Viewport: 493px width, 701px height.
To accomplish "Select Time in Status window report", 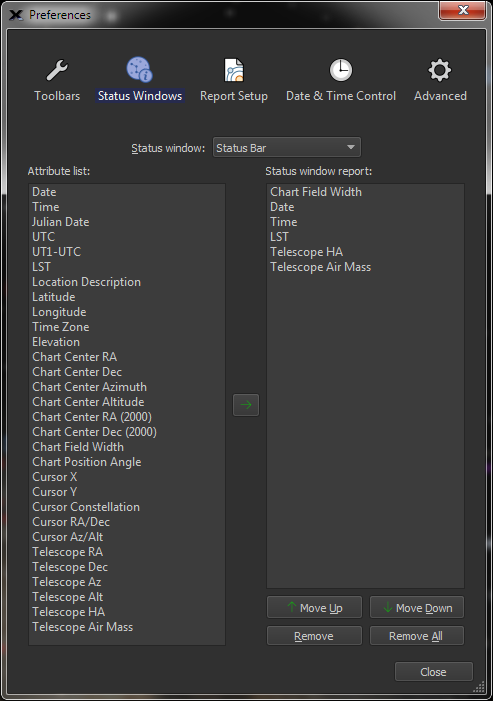I will (x=365, y=222).
